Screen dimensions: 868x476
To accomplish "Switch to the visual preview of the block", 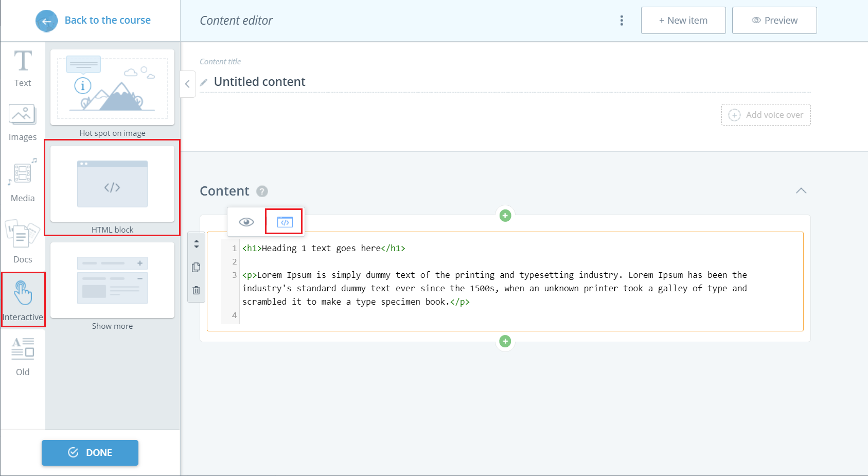I will (x=246, y=222).
